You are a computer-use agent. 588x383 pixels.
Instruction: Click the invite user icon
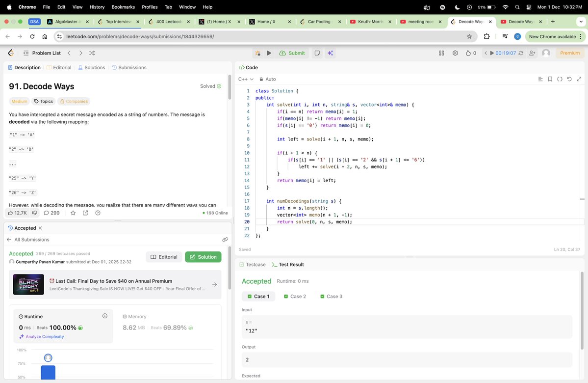point(532,53)
